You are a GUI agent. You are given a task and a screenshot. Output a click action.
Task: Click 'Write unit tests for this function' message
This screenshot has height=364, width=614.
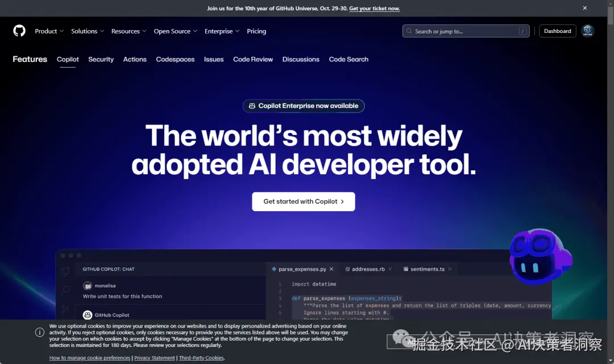(x=122, y=296)
